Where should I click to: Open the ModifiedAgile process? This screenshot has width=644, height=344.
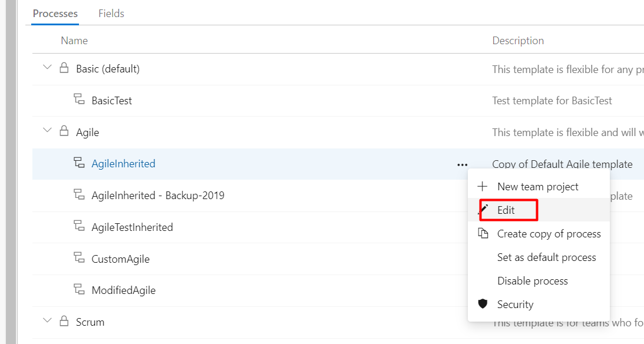(124, 290)
